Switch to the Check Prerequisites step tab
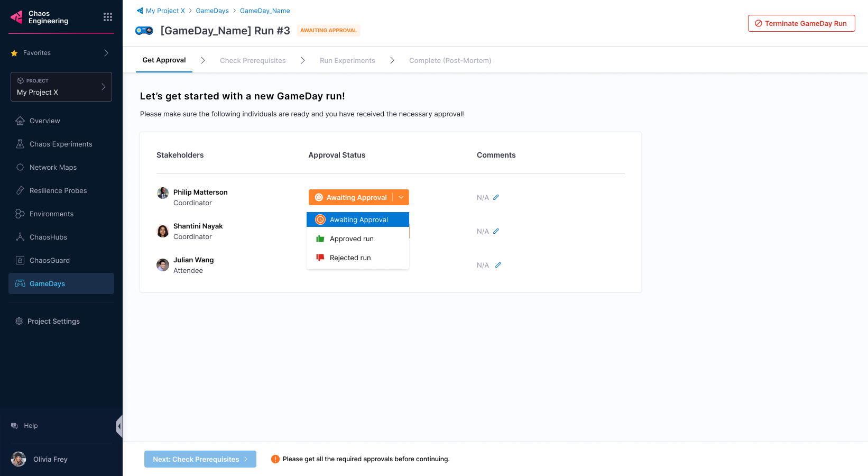This screenshot has height=476, width=868. tap(253, 60)
